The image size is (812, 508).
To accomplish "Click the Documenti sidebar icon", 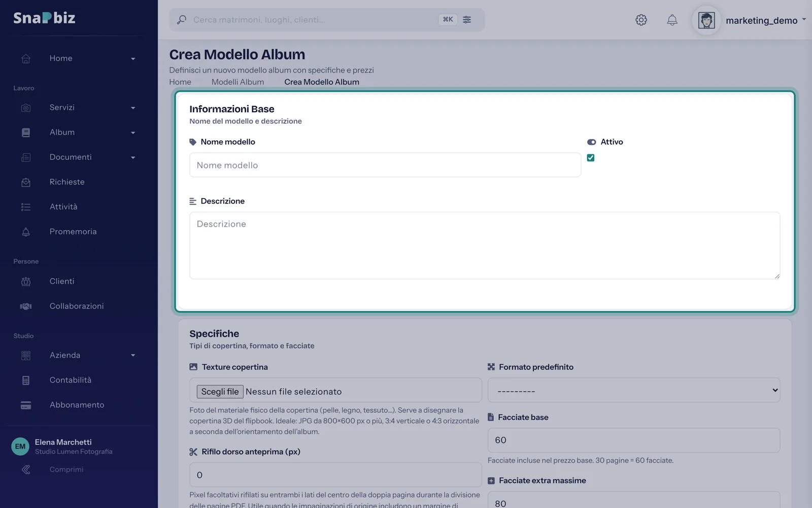I will (x=26, y=157).
